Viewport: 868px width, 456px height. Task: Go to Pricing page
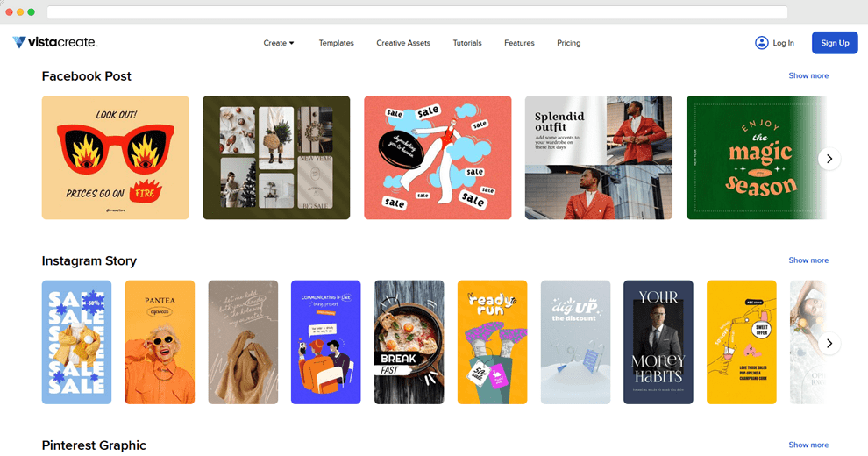coord(568,43)
